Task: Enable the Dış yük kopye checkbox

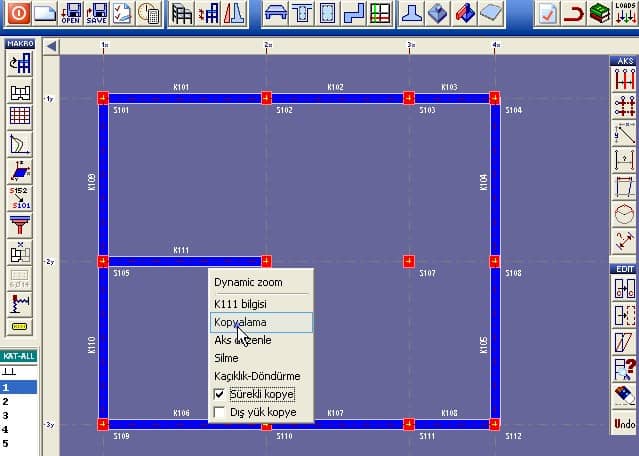Action: (x=221, y=412)
